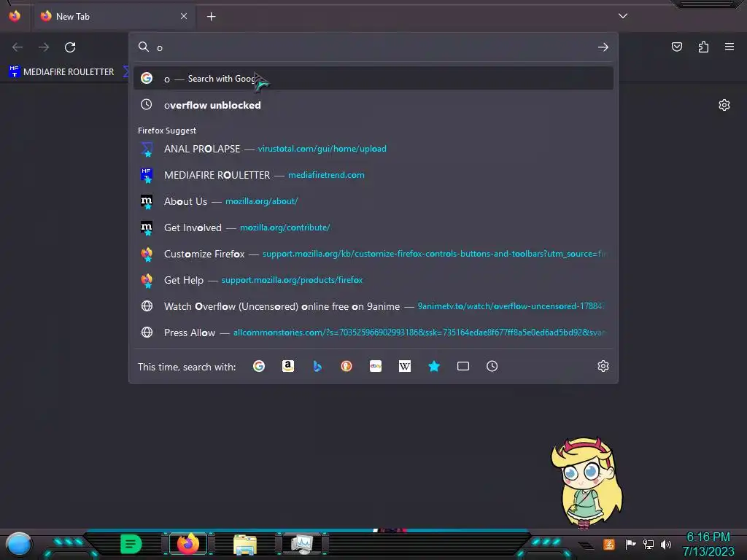Select the New Tab tab
This screenshot has width=747, height=560.
tap(115, 16)
